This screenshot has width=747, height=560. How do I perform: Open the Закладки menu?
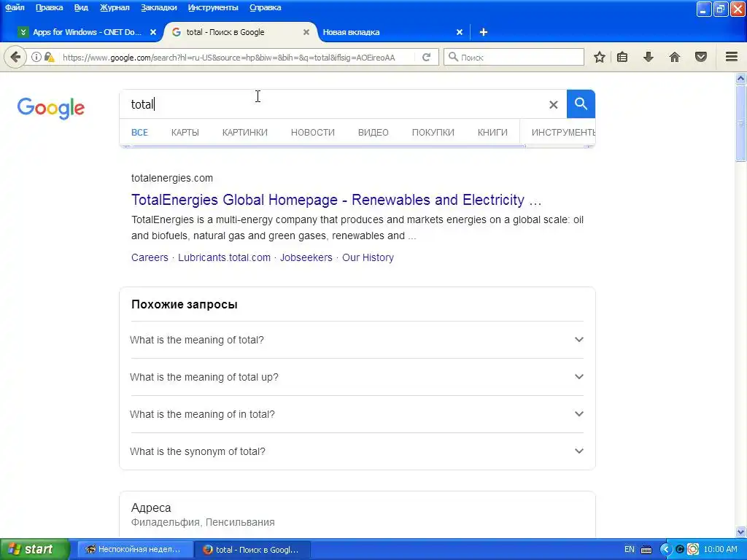click(158, 7)
